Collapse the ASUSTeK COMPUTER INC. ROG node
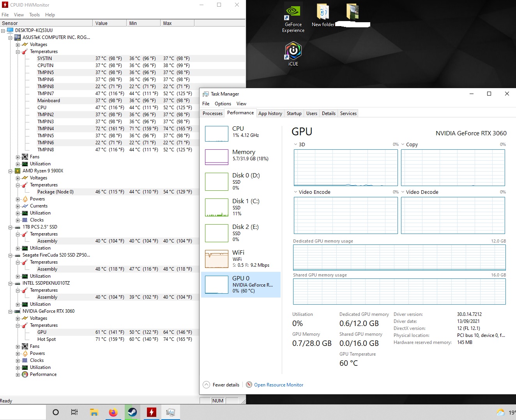This screenshot has height=420, width=516. pyautogui.click(x=11, y=37)
